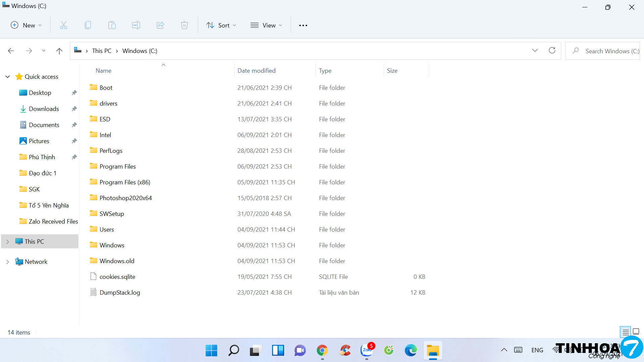Collapse the Quick access section

(x=8, y=77)
